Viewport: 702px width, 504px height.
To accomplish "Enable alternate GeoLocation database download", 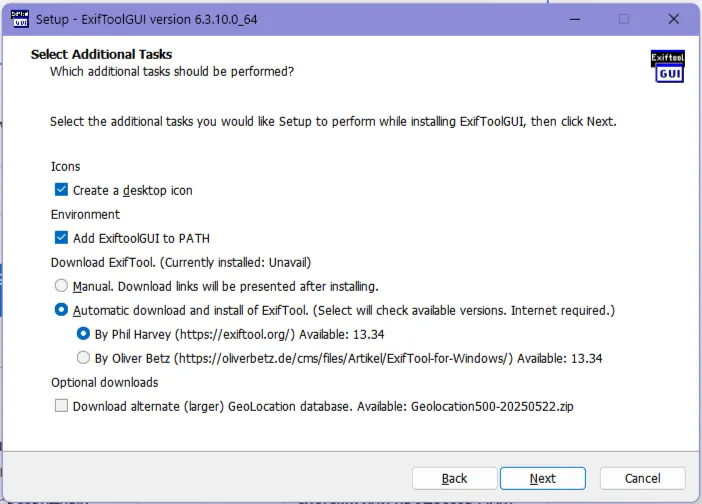I will click(x=61, y=406).
